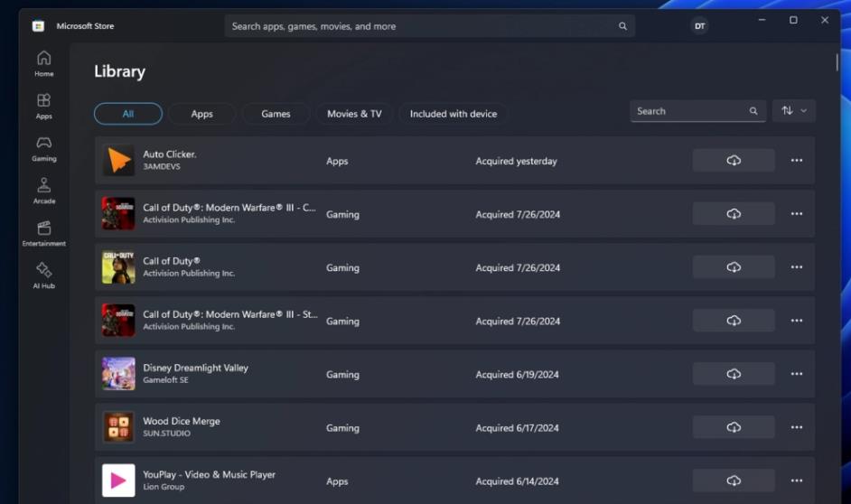Screen dimensions: 851x504
Task: Click the vertical scrollbar on right edge
Action: [x=837, y=61]
